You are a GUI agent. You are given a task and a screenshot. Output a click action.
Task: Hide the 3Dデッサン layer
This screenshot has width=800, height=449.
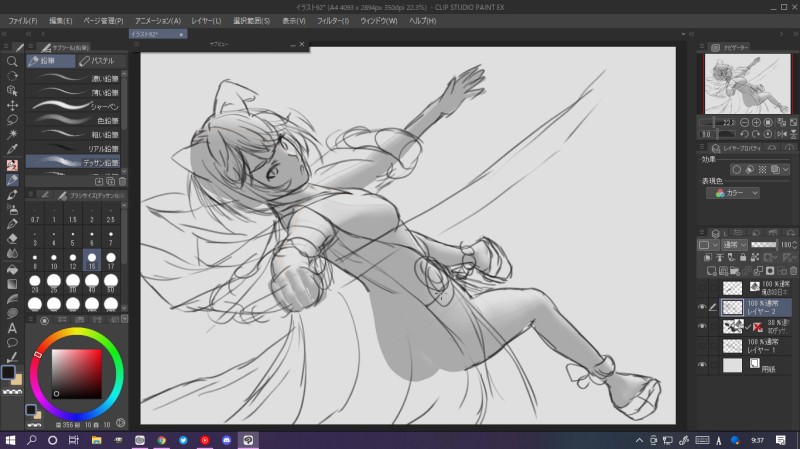click(702, 326)
